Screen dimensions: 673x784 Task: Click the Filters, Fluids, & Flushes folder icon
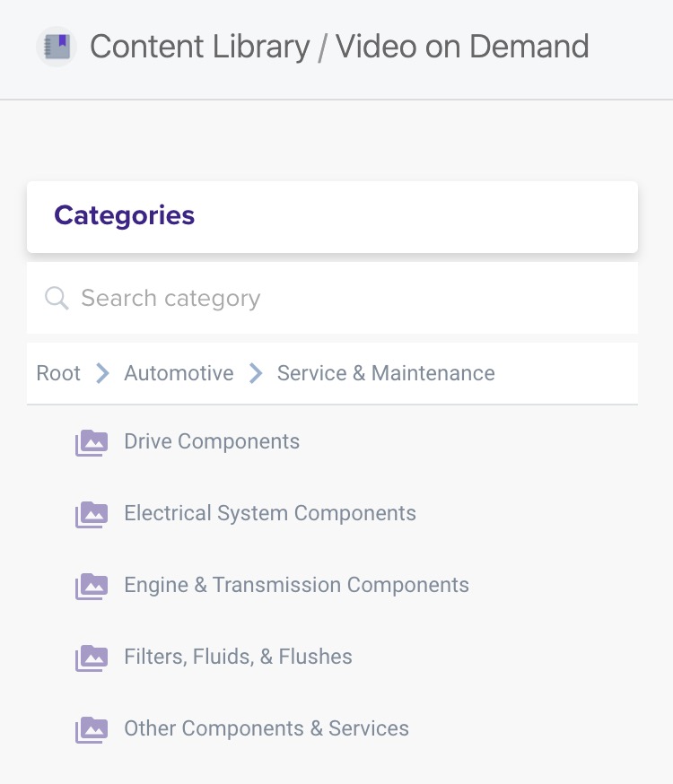(92, 658)
